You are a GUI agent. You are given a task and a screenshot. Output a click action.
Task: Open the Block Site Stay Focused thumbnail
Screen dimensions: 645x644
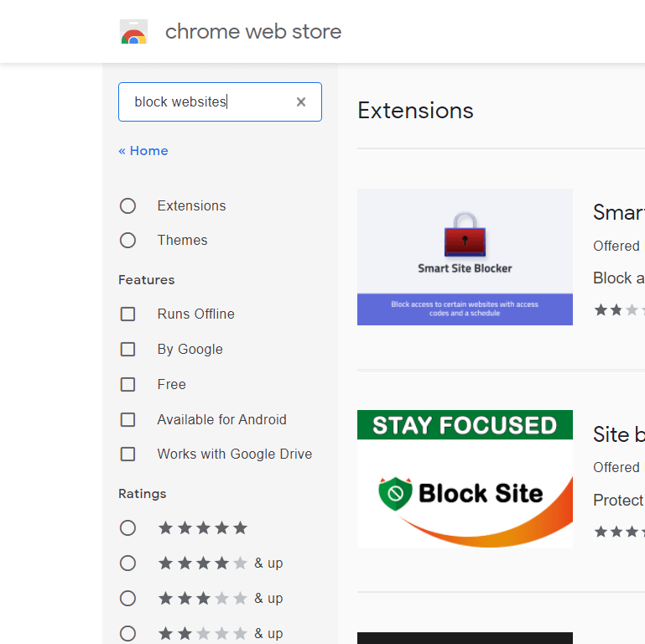(x=465, y=479)
